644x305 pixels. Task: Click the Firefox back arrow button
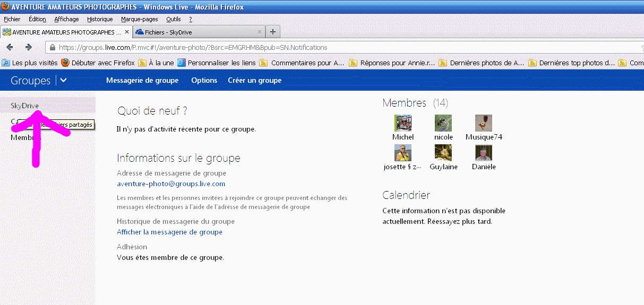coord(10,47)
